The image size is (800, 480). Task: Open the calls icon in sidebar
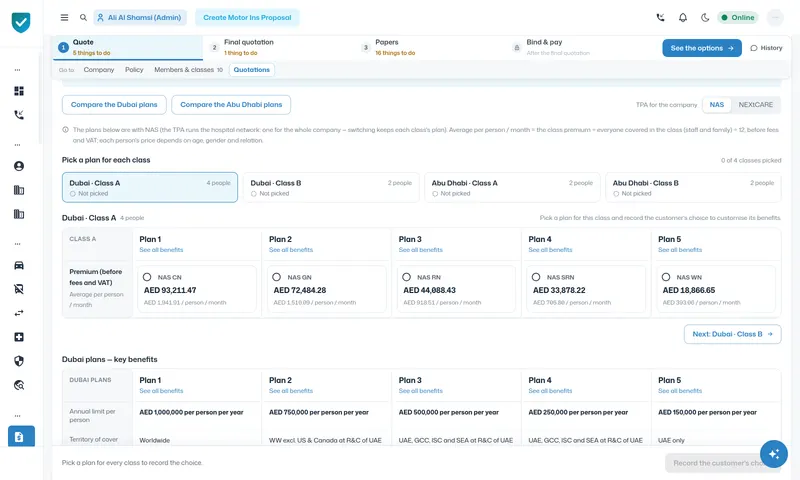(19, 115)
